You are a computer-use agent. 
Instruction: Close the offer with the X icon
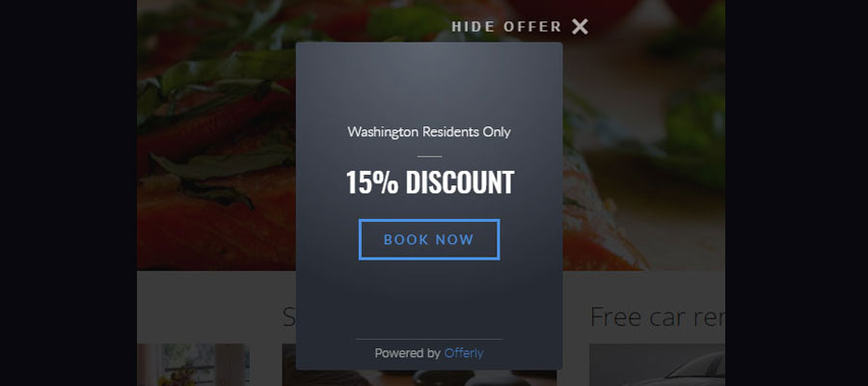(580, 27)
